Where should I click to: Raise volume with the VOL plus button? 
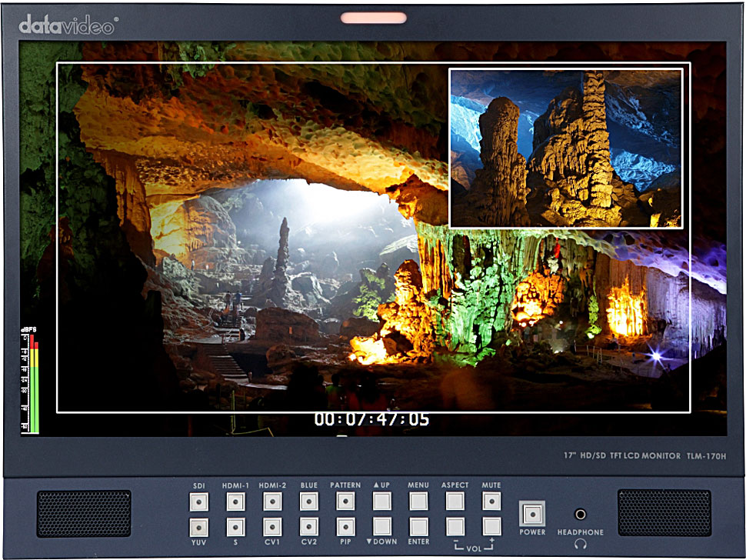point(491,526)
